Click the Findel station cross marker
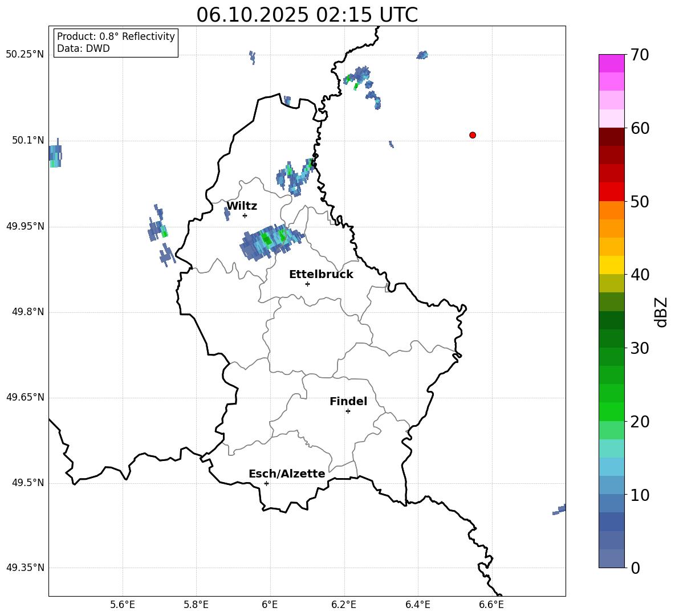Screen dimensions: 675x616 (x=348, y=411)
